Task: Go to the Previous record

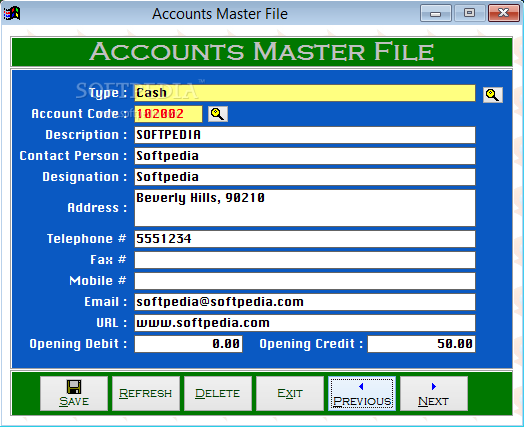Action: (x=362, y=393)
